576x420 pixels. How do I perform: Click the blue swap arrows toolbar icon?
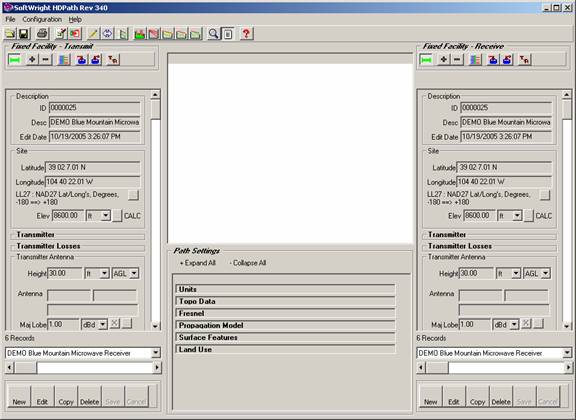[107, 34]
